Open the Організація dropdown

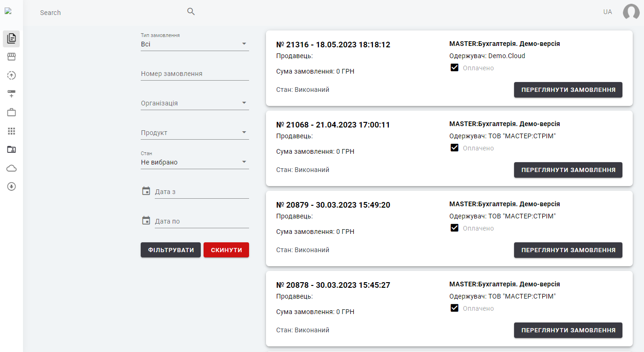point(195,103)
